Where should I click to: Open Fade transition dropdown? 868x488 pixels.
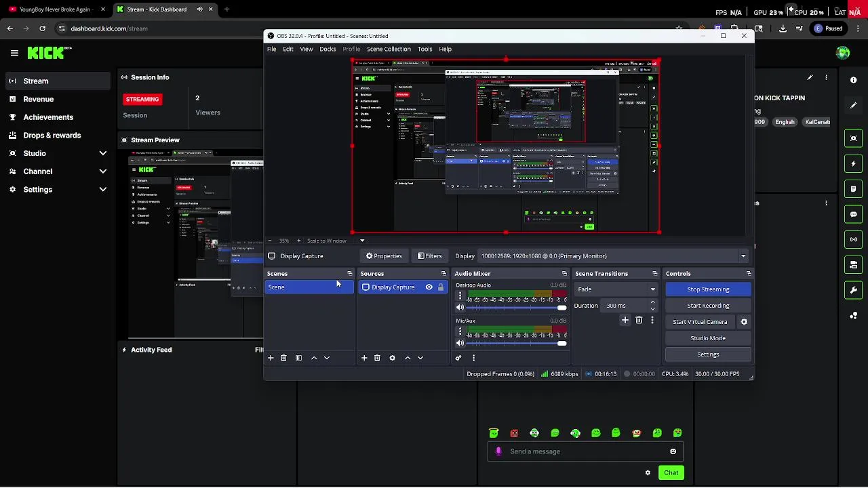coord(616,289)
